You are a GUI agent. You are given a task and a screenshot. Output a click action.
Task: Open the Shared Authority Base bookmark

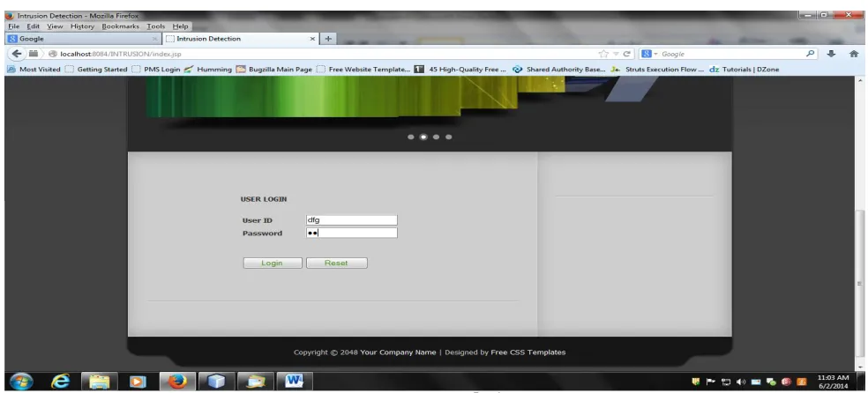point(559,69)
